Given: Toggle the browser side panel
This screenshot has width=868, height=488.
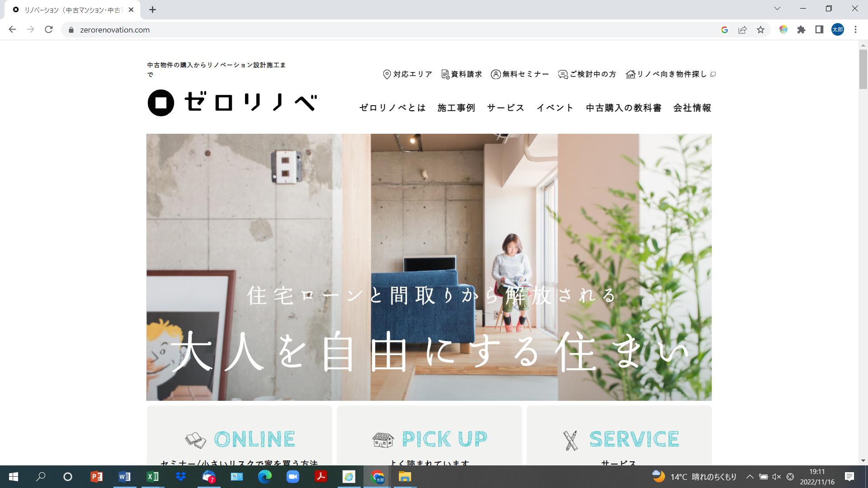Looking at the screenshot, I should pos(819,30).
